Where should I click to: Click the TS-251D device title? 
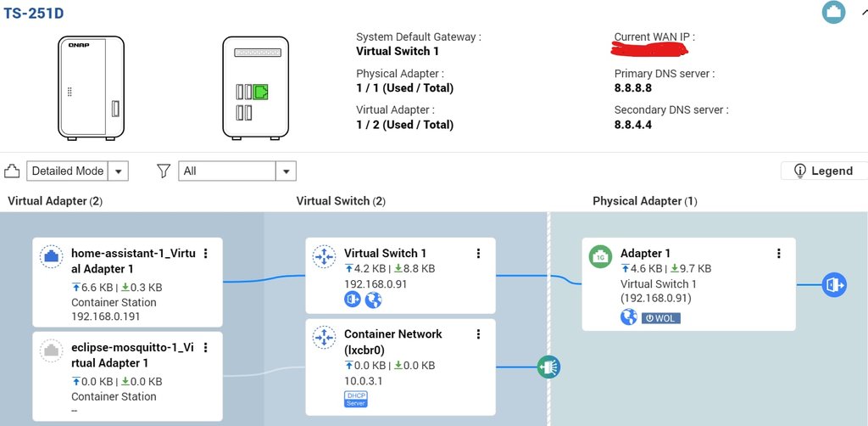[33, 14]
